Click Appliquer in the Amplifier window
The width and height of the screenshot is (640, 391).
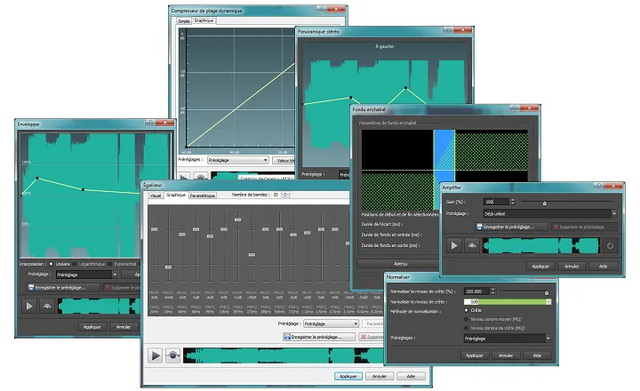[x=540, y=266]
